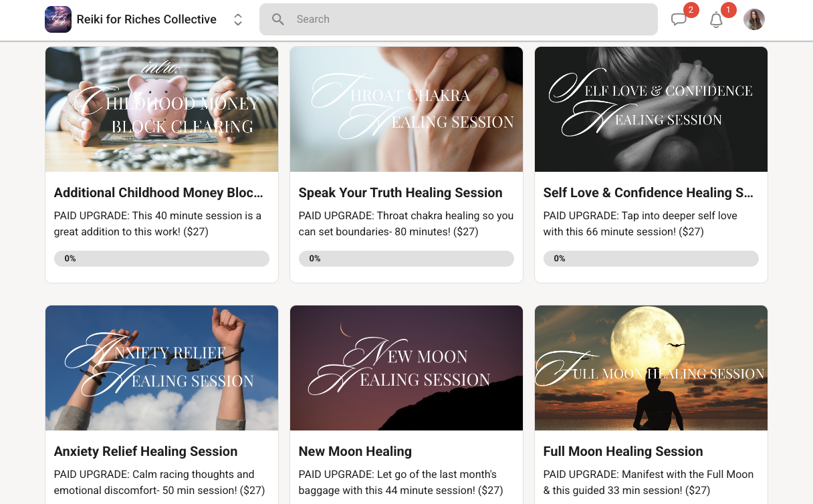This screenshot has height=504, width=813.
Task: Click progress bar on Self Love course
Action: click(x=651, y=259)
